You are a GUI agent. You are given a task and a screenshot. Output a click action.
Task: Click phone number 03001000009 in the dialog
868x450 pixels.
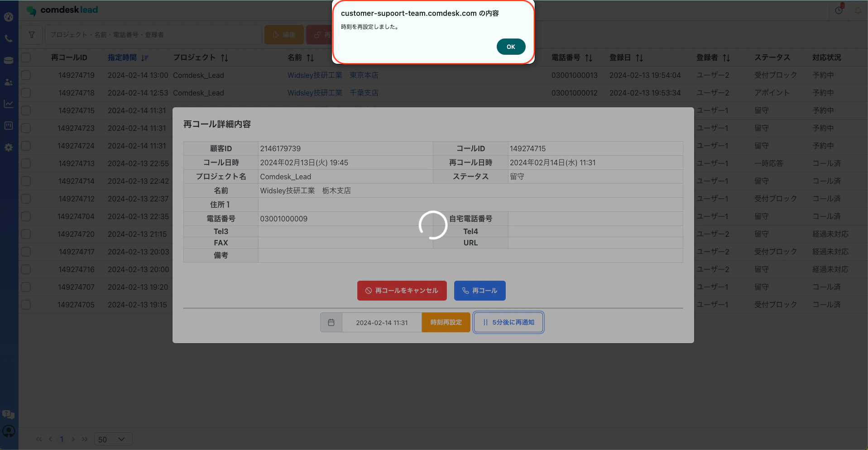coord(283,219)
